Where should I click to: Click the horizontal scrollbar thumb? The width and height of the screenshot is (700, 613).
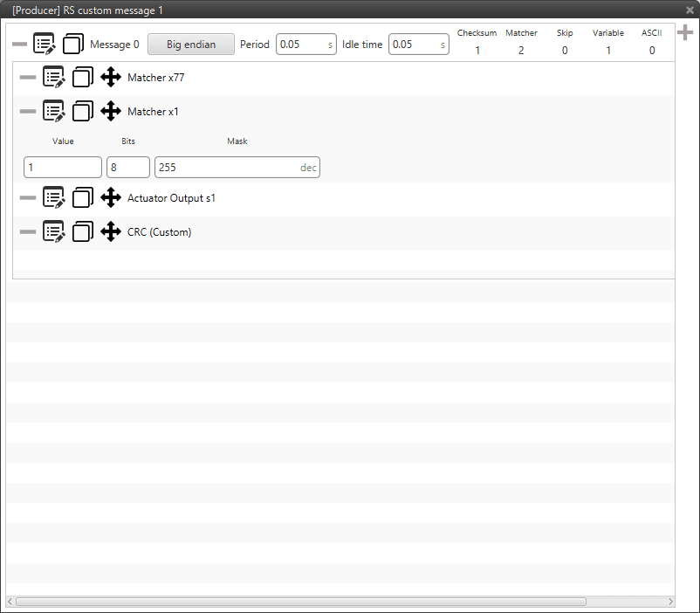click(301, 602)
